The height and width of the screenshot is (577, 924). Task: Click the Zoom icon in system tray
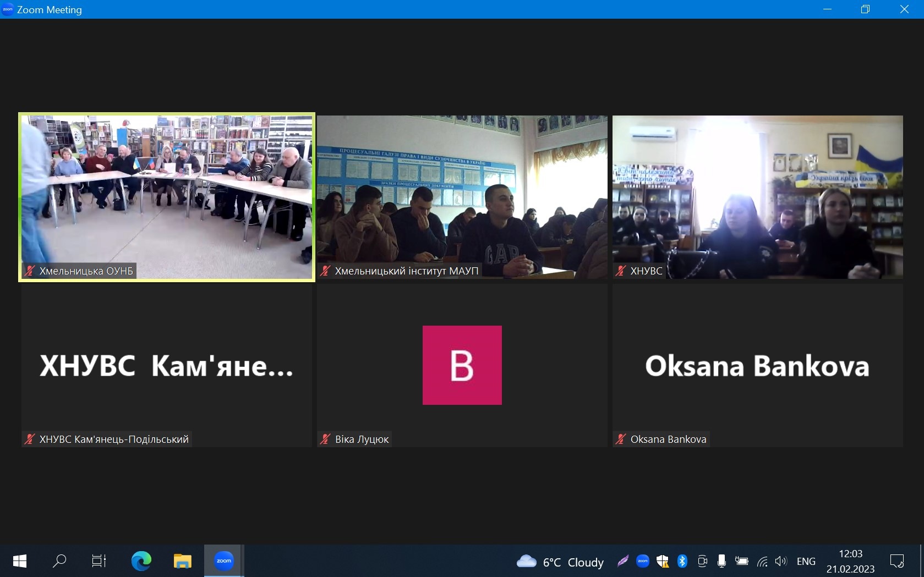642,561
